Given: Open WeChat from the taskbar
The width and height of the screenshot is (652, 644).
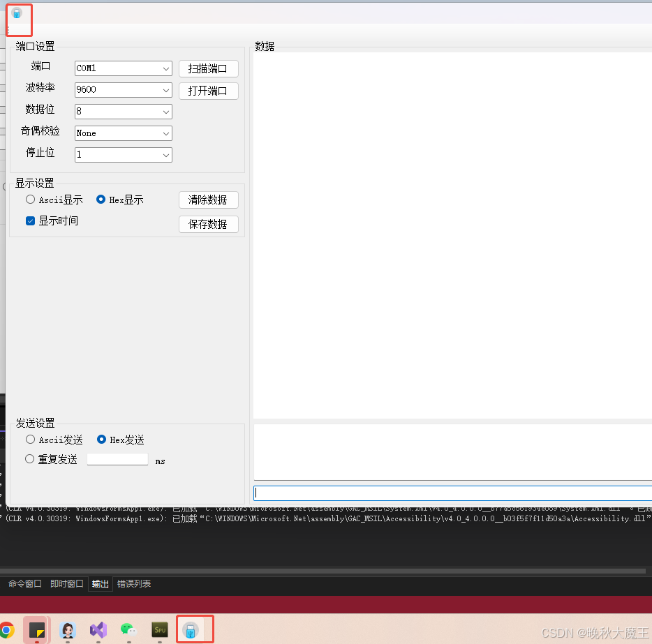Looking at the screenshot, I should (129, 630).
